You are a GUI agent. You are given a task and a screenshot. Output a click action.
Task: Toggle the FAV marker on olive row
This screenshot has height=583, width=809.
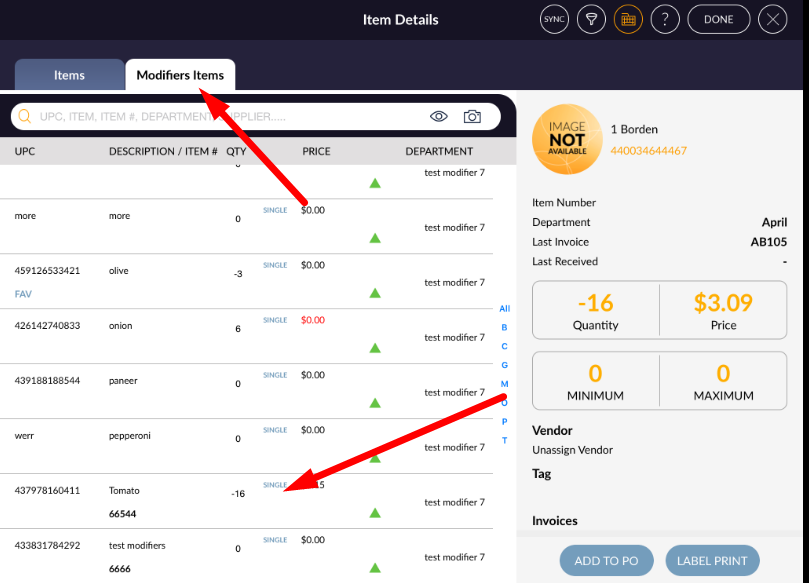24,295
